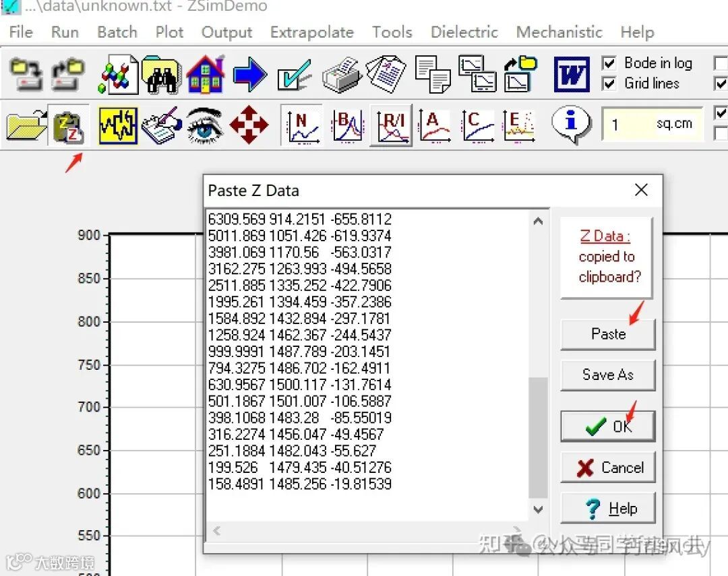Click data row starting with 158.4891
Screen dimensions: 728x576
299,484
